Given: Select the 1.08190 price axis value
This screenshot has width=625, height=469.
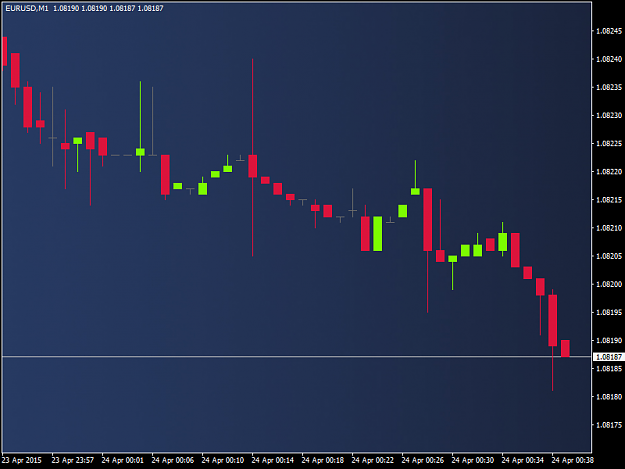Looking at the screenshot, I should coord(609,341).
